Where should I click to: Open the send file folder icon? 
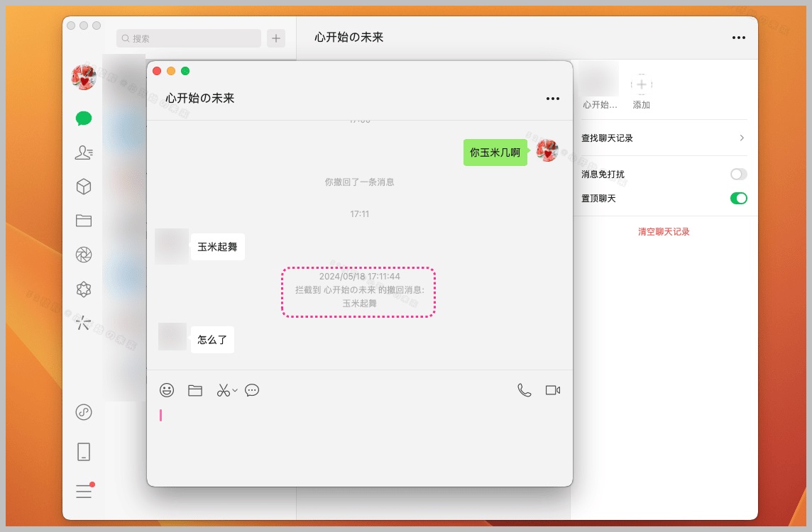pyautogui.click(x=195, y=390)
